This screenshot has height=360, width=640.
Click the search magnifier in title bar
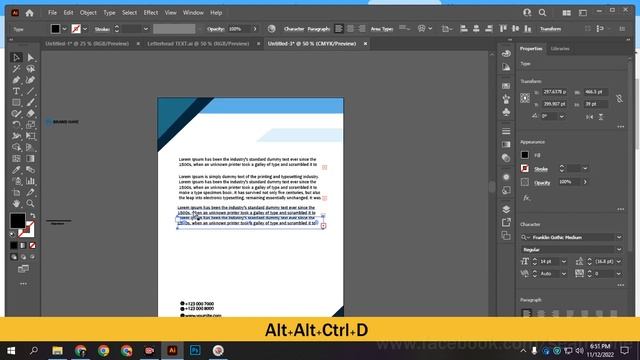pyautogui.click(x=542, y=13)
